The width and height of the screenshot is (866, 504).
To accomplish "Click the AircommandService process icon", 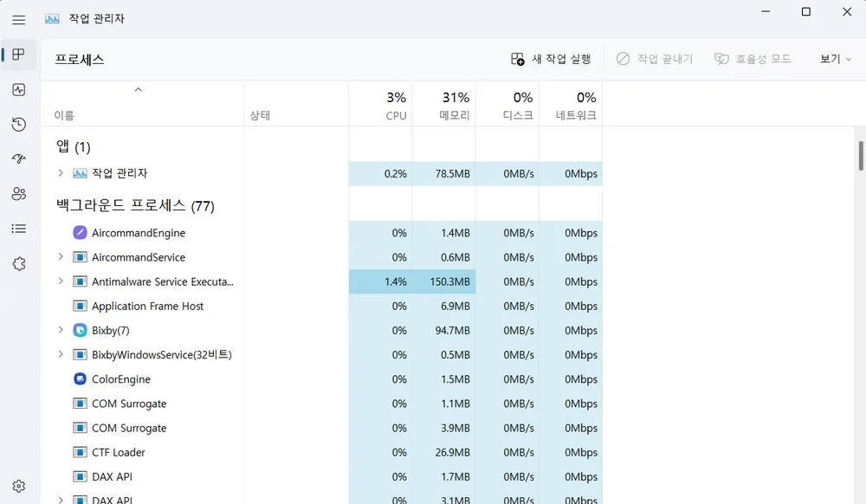I will click(80, 257).
